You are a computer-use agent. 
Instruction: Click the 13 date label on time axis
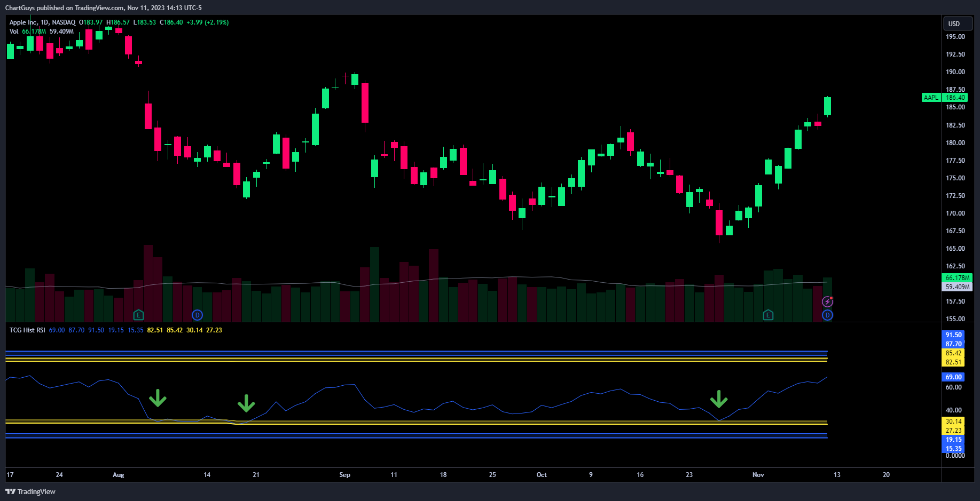[837, 475]
